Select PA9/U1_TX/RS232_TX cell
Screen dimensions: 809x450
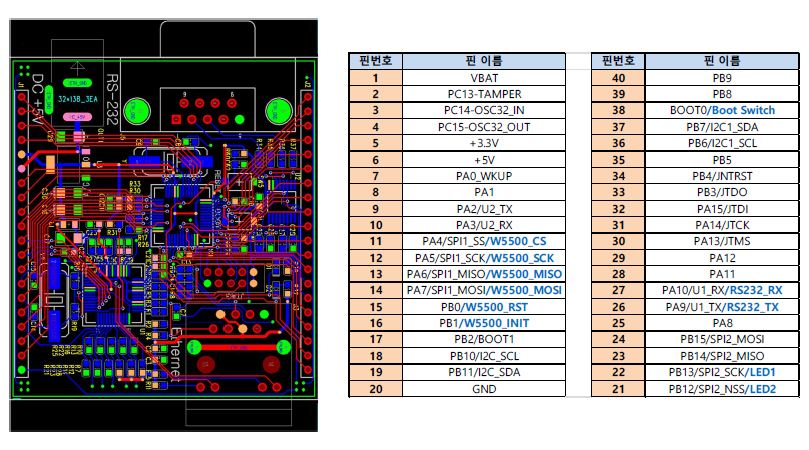[x=722, y=307]
